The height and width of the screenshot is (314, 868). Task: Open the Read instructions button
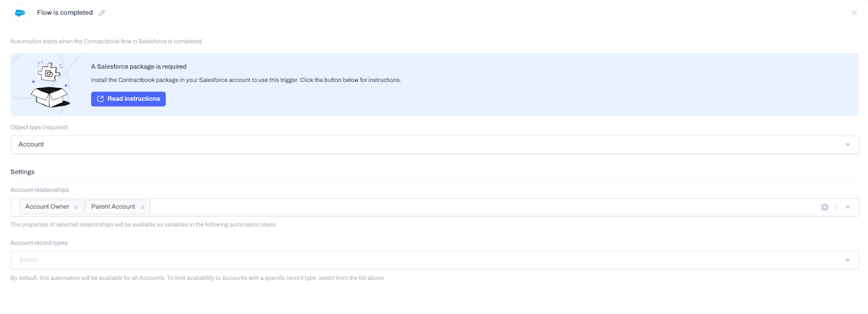point(128,99)
